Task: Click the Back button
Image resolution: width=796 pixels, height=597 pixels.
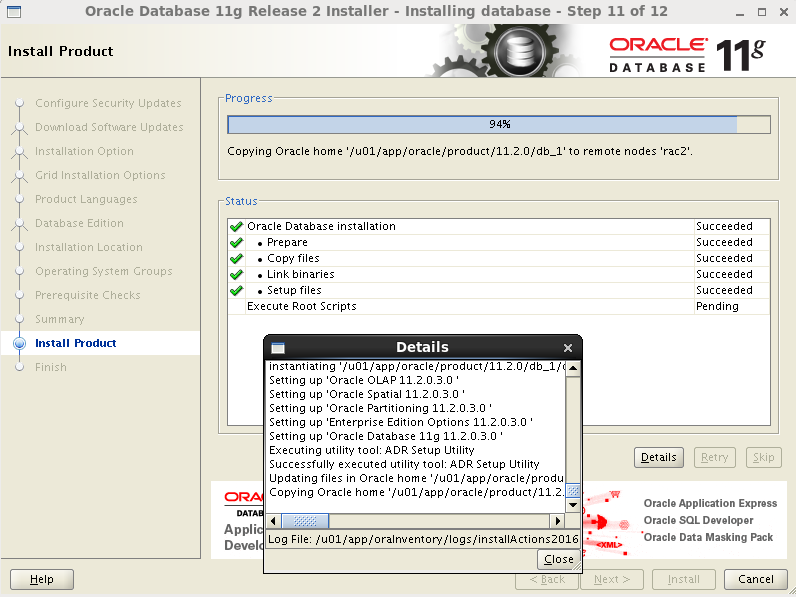Action: pyautogui.click(x=547, y=579)
